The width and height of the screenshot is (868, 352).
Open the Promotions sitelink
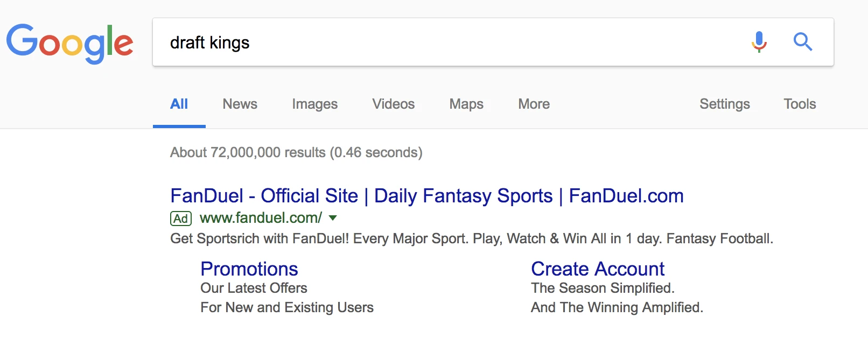(x=249, y=269)
